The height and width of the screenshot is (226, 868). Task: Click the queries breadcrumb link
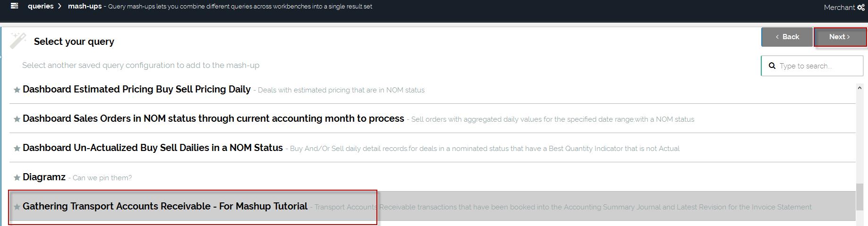pyautogui.click(x=40, y=6)
